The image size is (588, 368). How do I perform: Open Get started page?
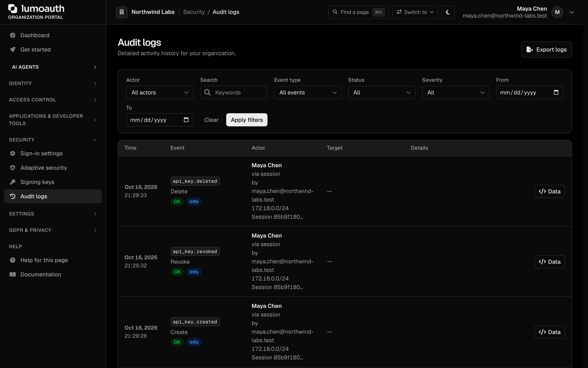(53, 50)
